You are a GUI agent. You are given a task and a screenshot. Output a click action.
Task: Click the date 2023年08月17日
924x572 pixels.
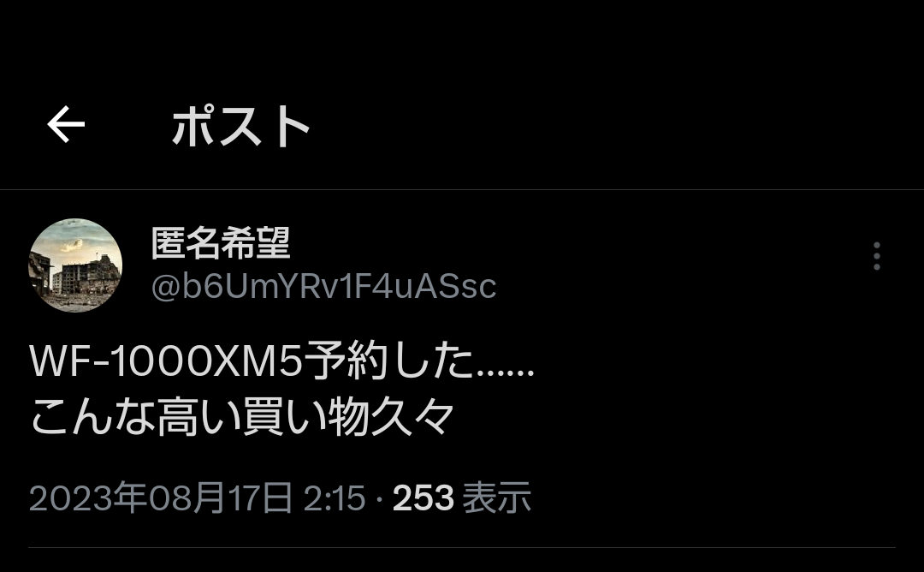tap(161, 498)
